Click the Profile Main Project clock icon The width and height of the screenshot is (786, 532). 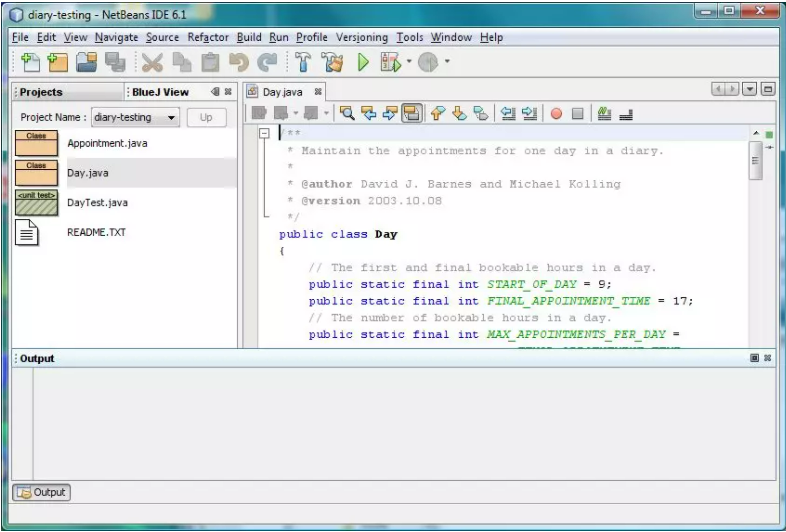[x=428, y=63]
